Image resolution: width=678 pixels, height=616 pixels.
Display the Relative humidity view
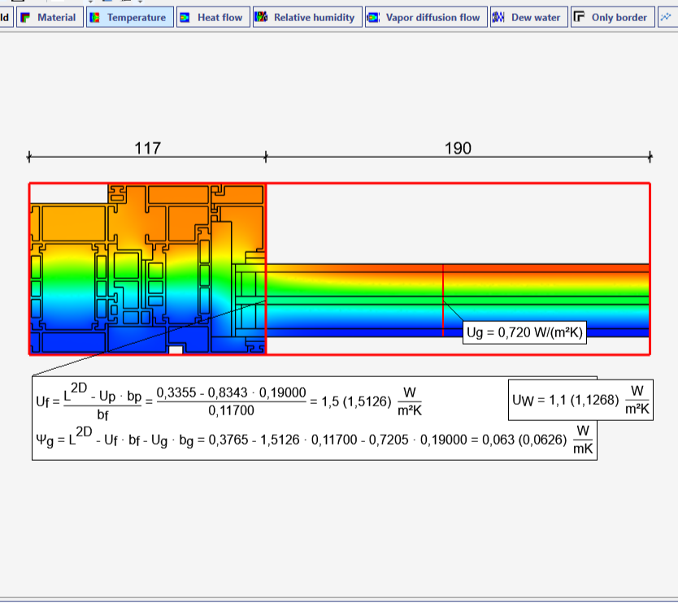point(307,17)
